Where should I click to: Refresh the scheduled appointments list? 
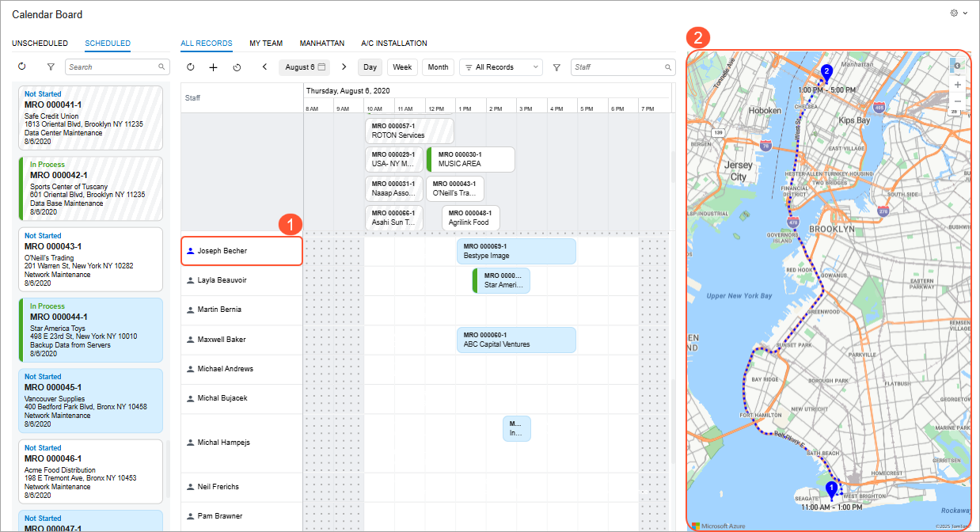[21, 67]
